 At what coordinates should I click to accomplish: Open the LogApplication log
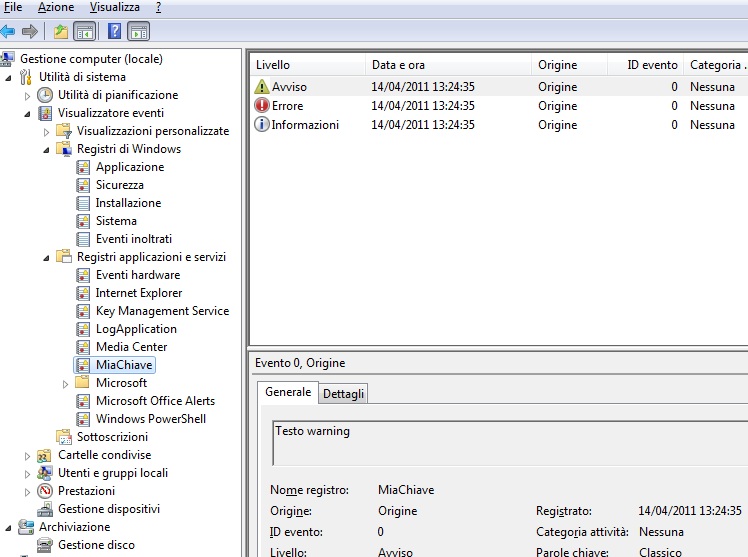tap(136, 329)
